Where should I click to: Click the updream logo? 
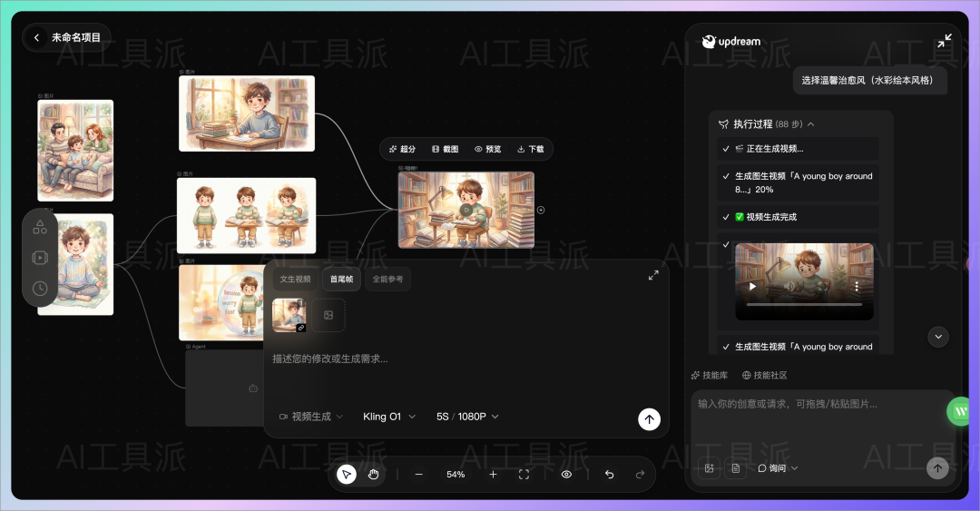coord(731,42)
